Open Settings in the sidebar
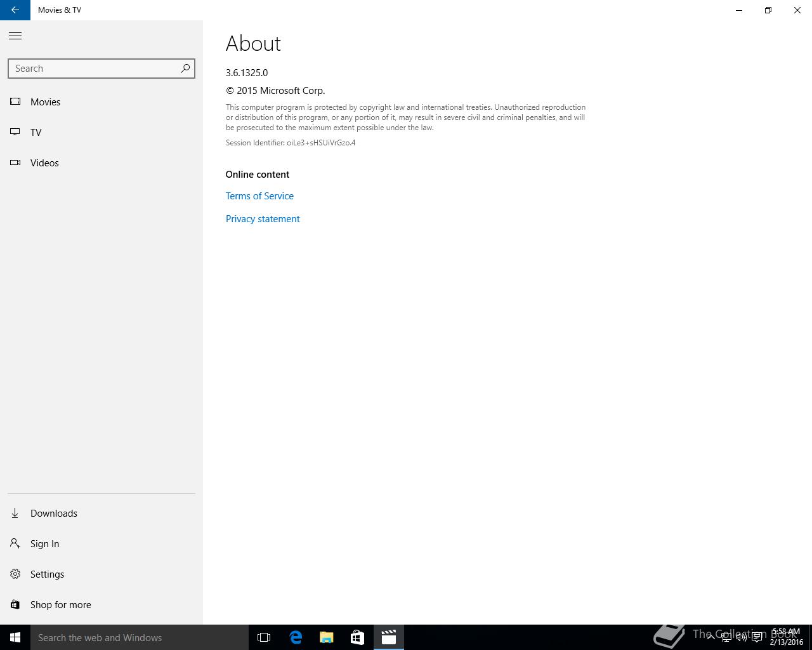 click(x=101, y=574)
